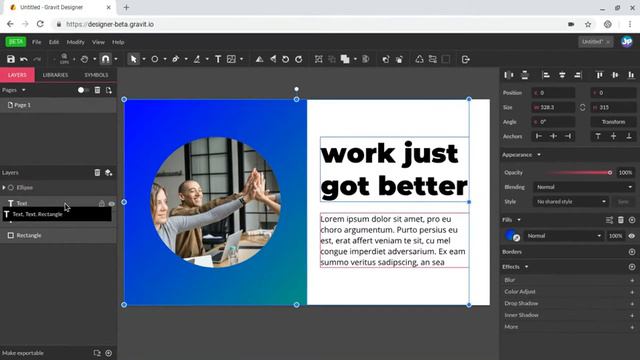Click Make exportable add button
Viewport: 640px width, 360px height.
109,353
